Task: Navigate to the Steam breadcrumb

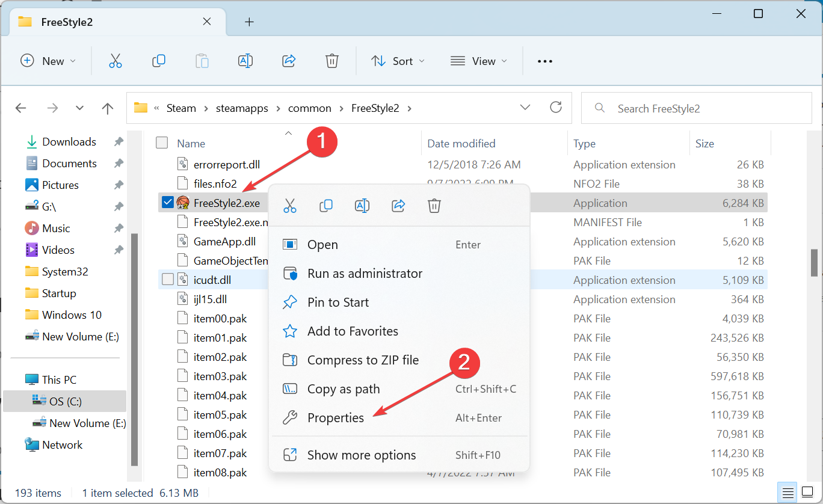Action: (181, 108)
